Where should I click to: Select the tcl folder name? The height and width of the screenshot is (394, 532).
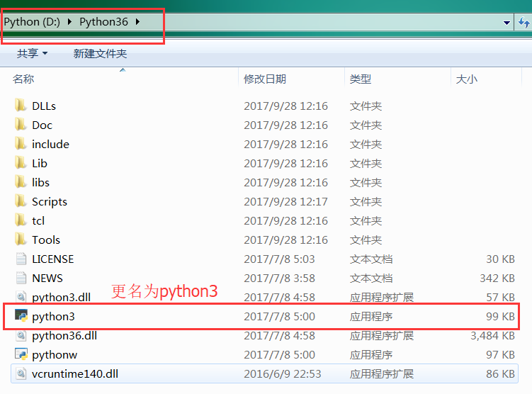tap(38, 220)
